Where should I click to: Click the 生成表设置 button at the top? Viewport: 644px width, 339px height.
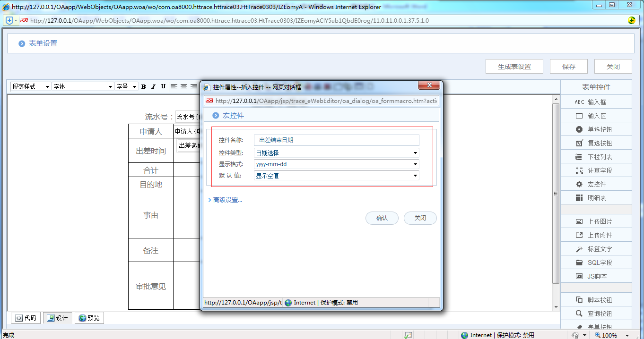[514, 66]
